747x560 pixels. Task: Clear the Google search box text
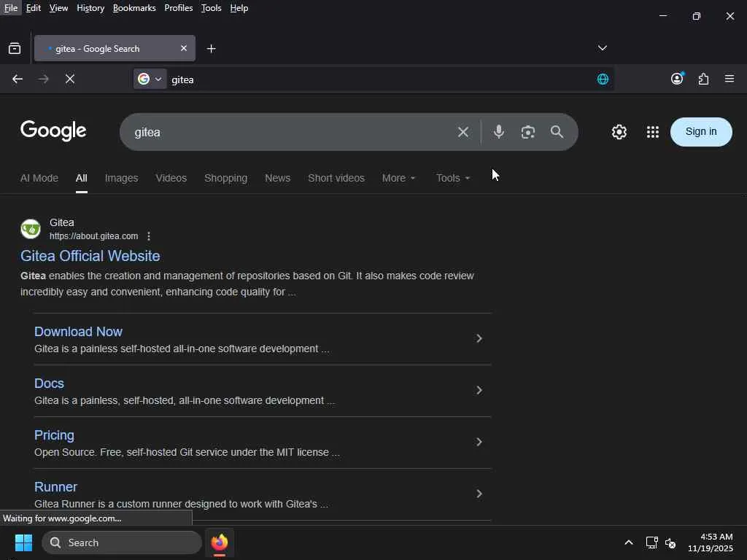click(463, 132)
